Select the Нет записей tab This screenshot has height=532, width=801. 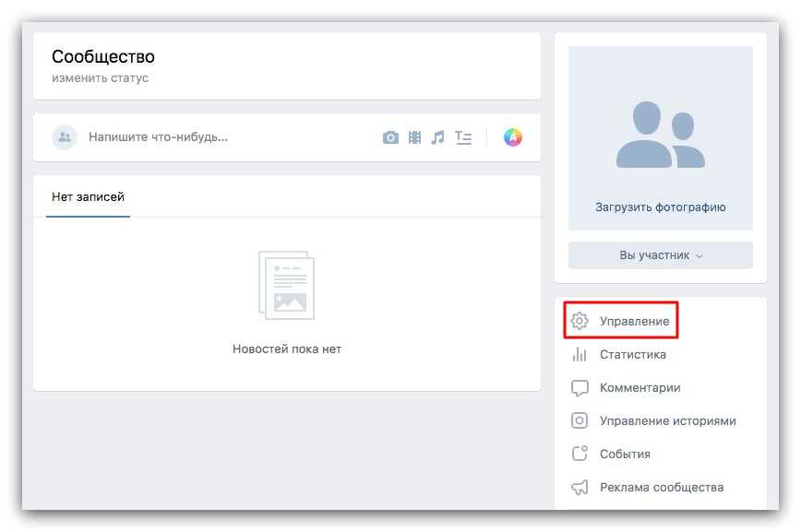point(88,197)
